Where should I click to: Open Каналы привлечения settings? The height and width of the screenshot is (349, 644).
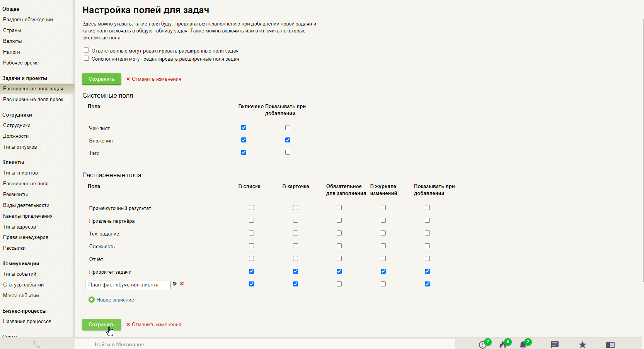[x=28, y=216]
